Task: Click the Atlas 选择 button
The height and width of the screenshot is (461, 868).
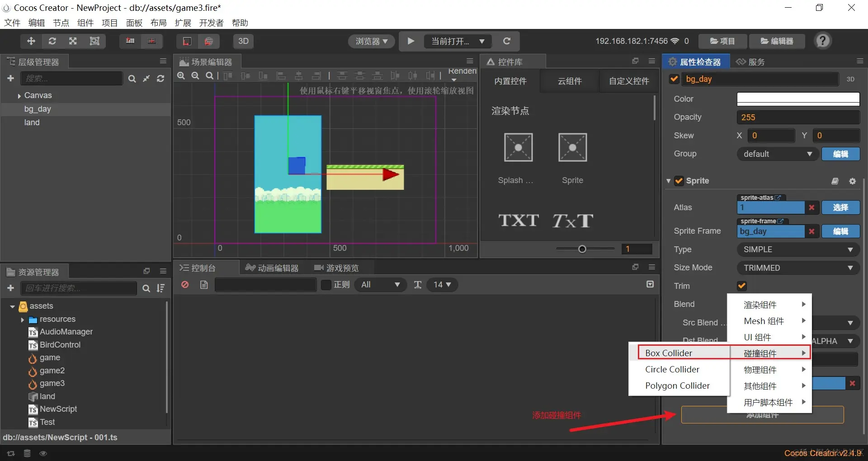Action: (x=840, y=207)
